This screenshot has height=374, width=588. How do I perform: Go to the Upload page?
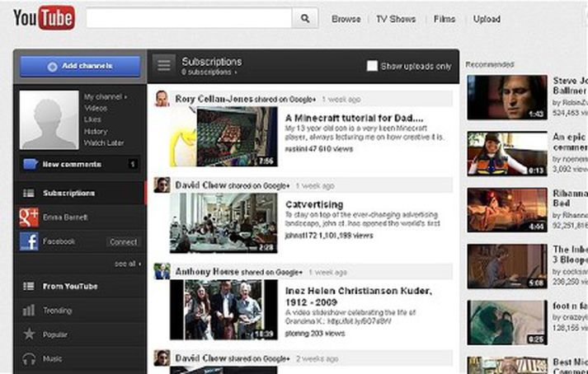487,19
